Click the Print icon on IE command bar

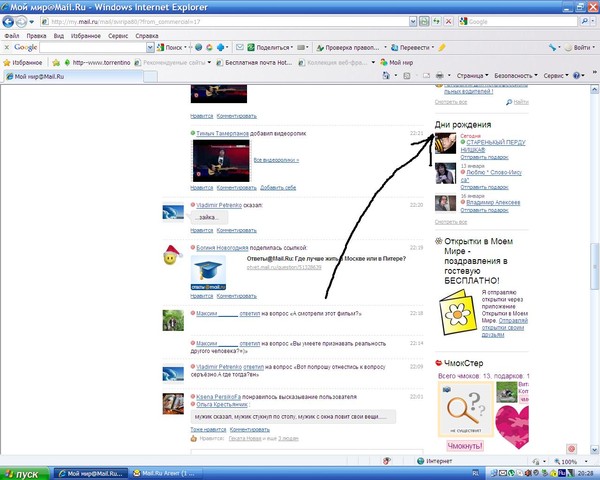click(x=440, y=76)
